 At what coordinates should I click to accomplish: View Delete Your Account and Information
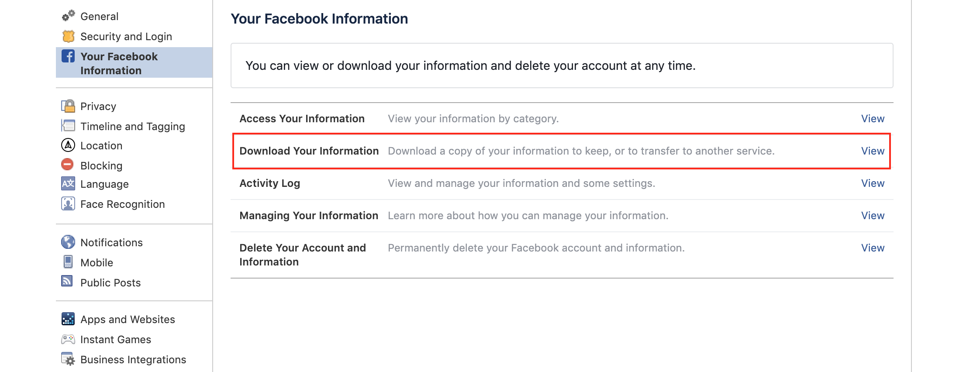point(872,248)
